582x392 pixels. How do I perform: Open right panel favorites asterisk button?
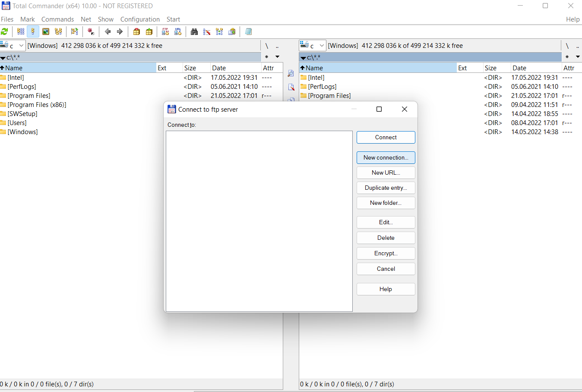point(567,57)
